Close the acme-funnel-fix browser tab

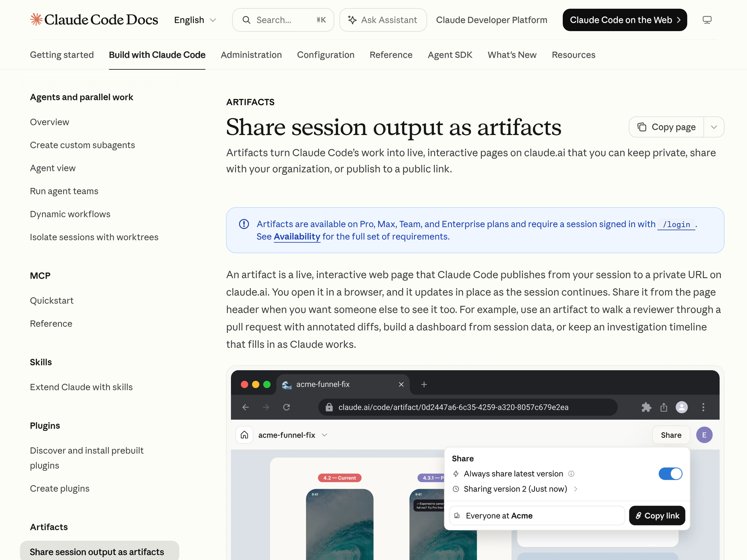click(401, 385)
